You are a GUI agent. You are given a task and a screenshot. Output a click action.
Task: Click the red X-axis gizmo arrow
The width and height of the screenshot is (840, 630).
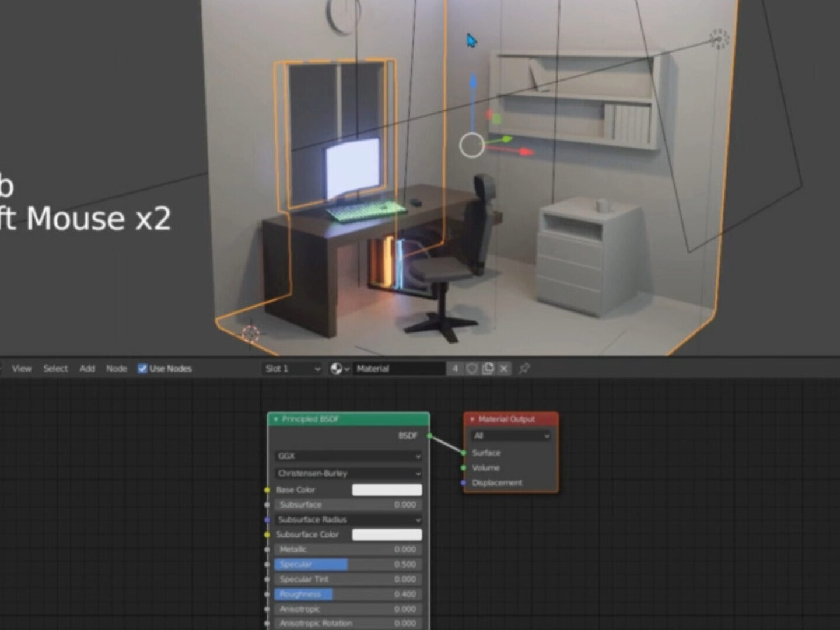coord(526,152)
